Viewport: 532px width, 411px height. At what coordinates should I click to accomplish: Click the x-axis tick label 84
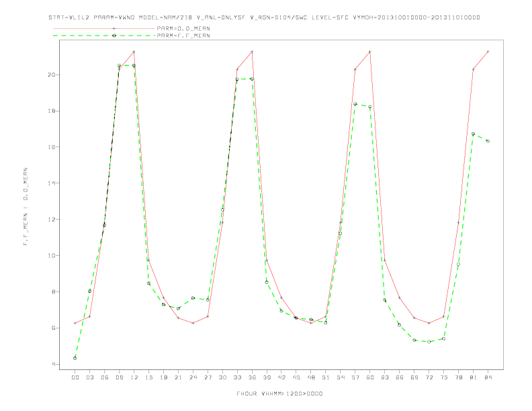tap(488, 377)
